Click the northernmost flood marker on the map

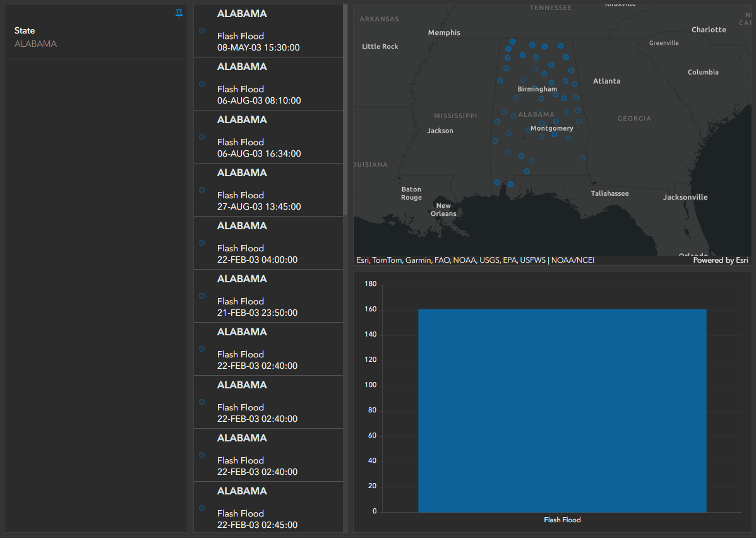(x=512, y=41)
